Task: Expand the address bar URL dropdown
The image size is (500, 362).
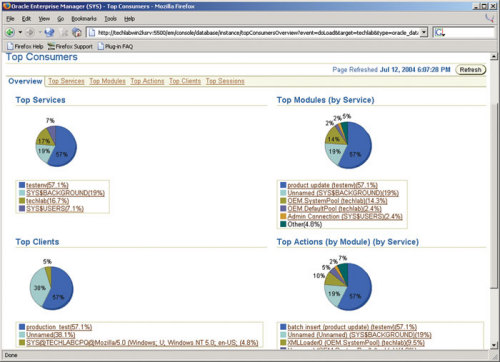Action: [x=424, y=32]
